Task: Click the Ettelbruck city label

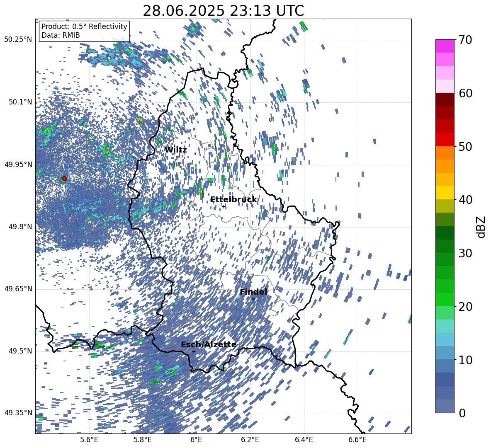Action: point(233,200)
